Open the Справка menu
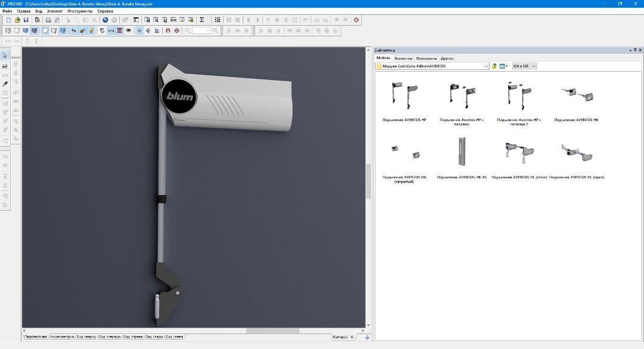 point(105,11)
